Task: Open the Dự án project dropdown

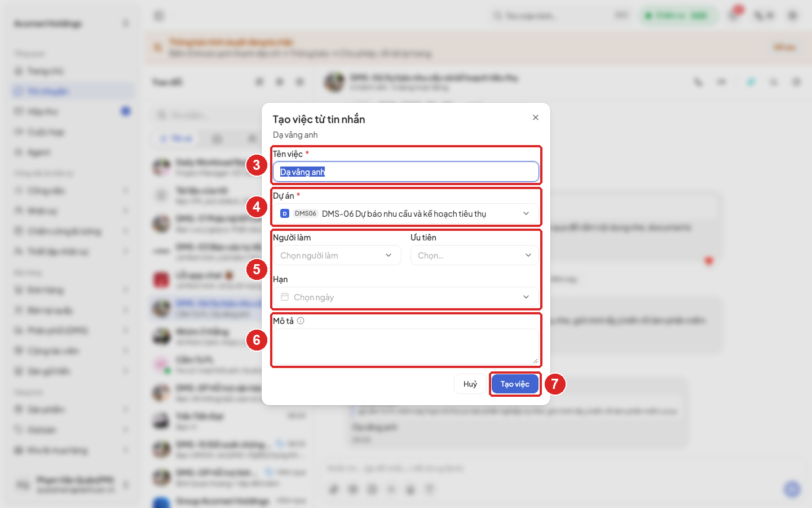Action: coord(406,213)
